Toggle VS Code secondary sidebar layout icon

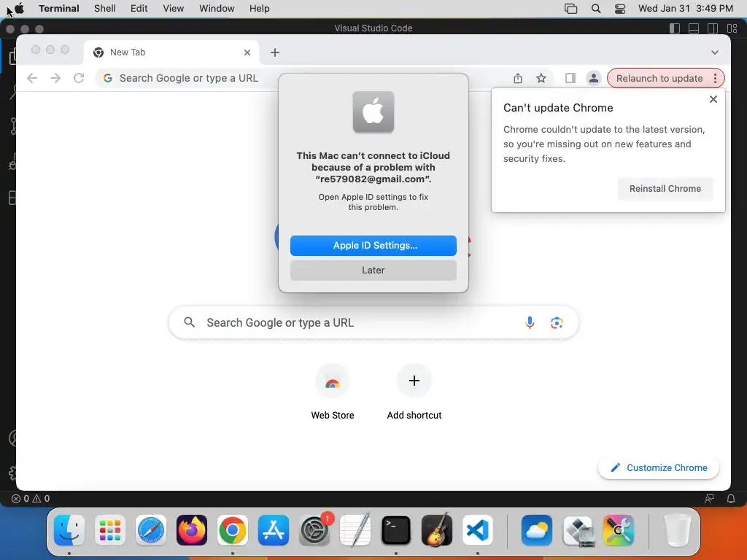[x=713, y=28]
